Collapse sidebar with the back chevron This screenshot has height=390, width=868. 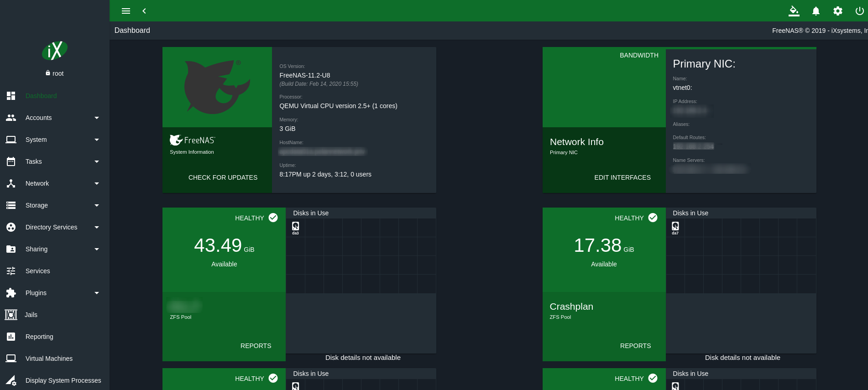click(144, 11)
